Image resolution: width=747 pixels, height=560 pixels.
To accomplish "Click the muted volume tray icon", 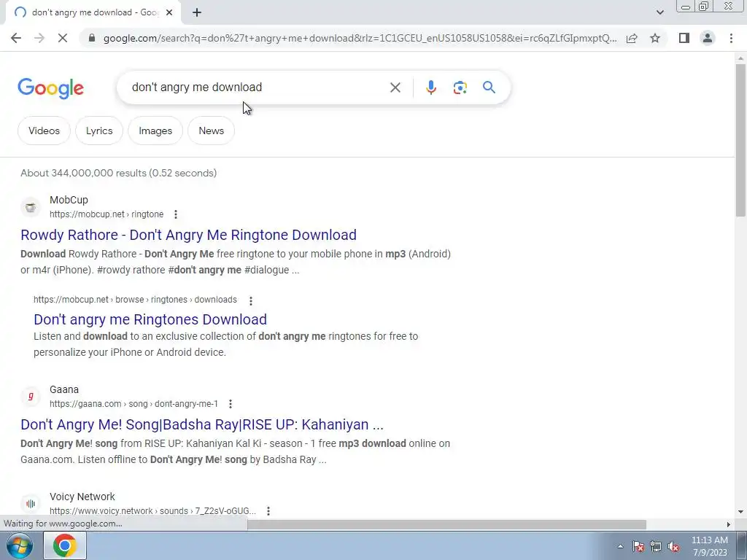I will (x=673, y=546).
